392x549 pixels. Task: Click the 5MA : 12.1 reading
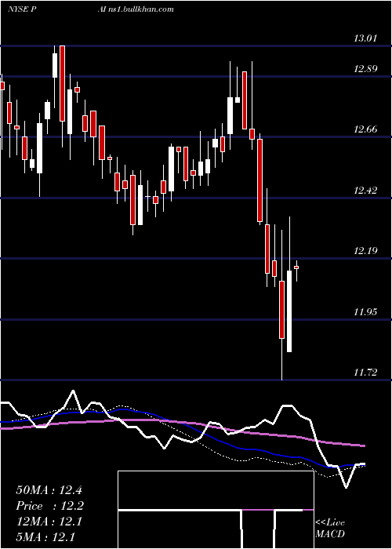(45, 536)
